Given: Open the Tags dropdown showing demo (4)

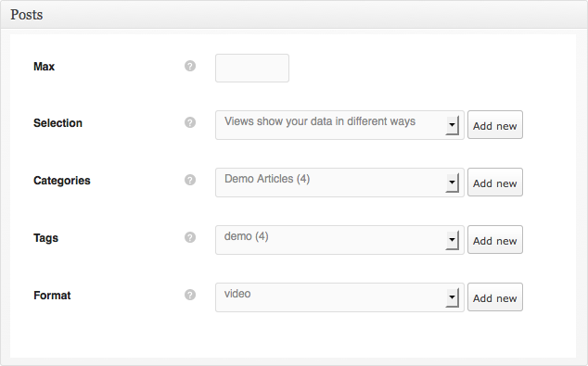Looking at the screenshot, I should 339,240.
